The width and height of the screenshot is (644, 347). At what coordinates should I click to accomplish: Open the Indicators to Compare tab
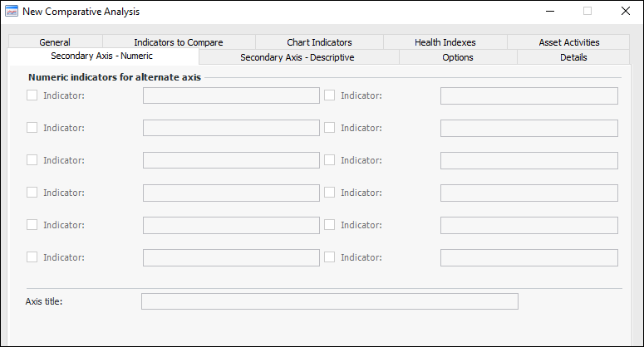click(178, 42)
